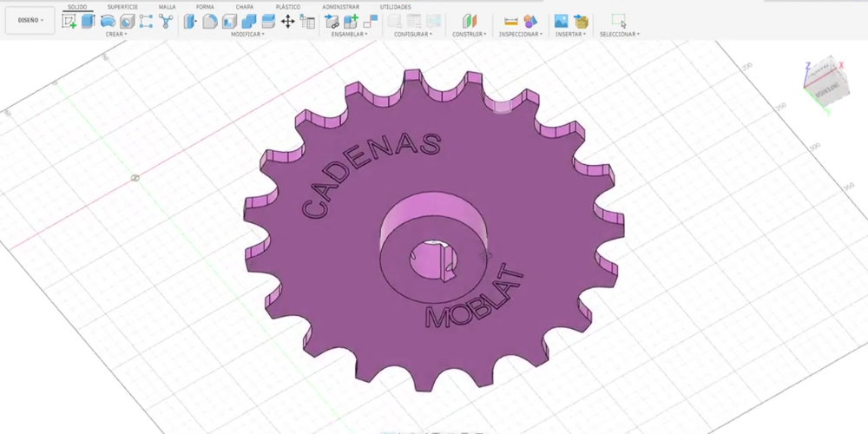Switch to the SUPERFICIE tab

pos(122,7)
